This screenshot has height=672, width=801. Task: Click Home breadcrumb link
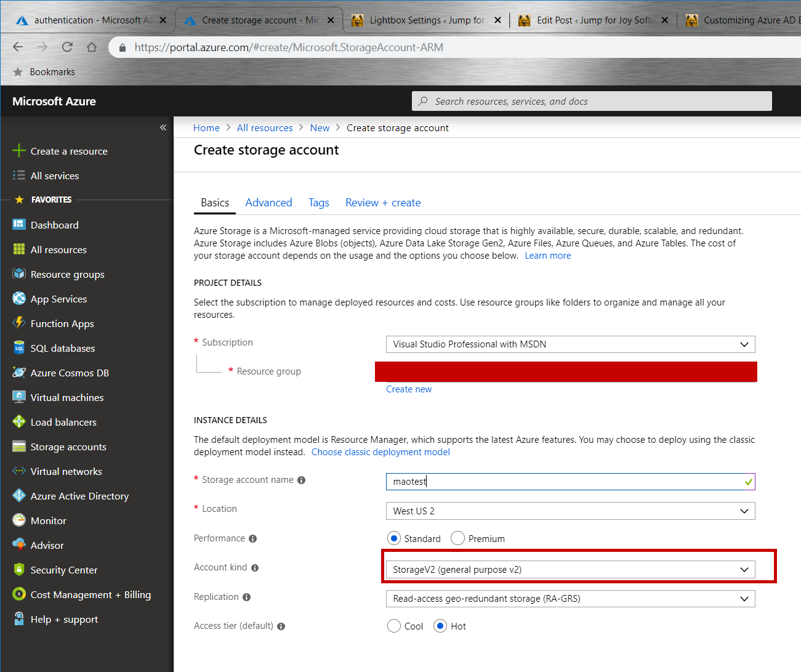(206, 128)
